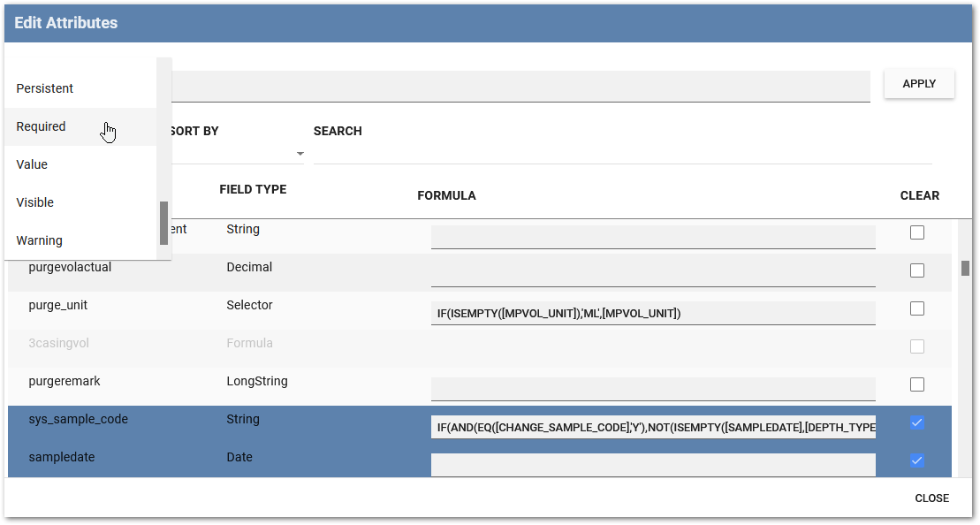The image size is (980, 525).
Task: Uncheck the CLEAR checkbox for sys_sample_code
Action: click(916, 422)
